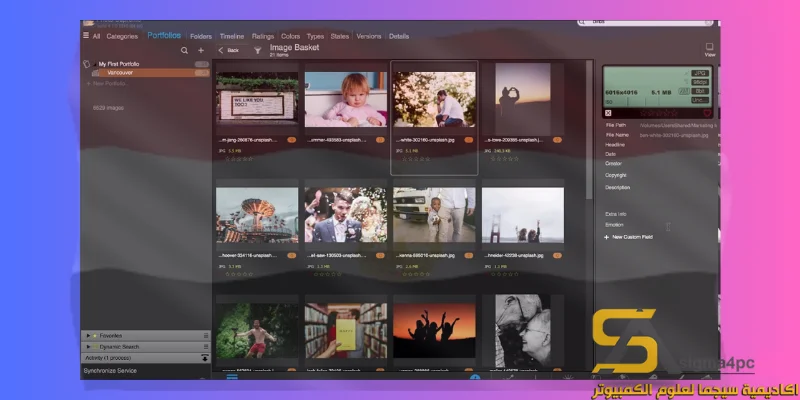Select the bookstore yellow book thumbnail
Screen dimensions: 800x400
[346, 330]
